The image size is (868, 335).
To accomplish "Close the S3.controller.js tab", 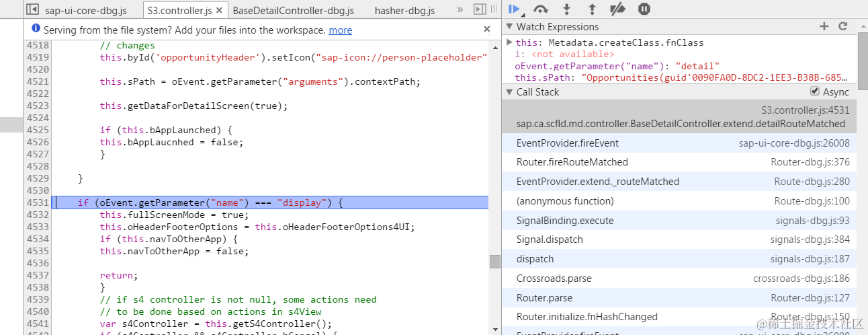I will [219, 11].
